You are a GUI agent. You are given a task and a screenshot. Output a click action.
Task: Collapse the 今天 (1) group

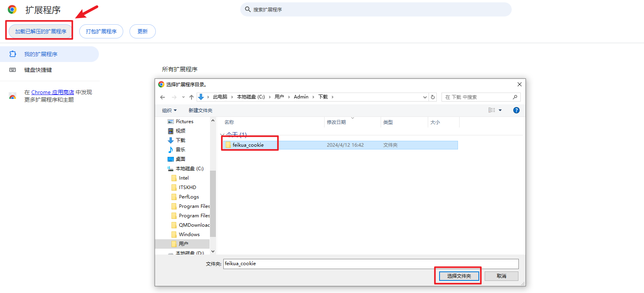[x=223, y=135]
